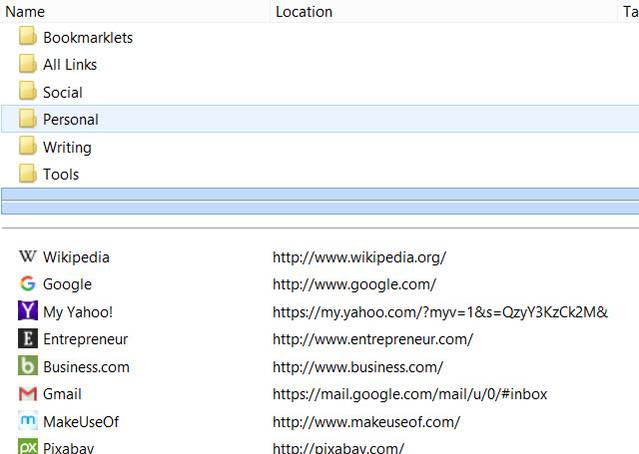Select the Pixabay bookmark name
639x454 pixels.
[68, 448]
